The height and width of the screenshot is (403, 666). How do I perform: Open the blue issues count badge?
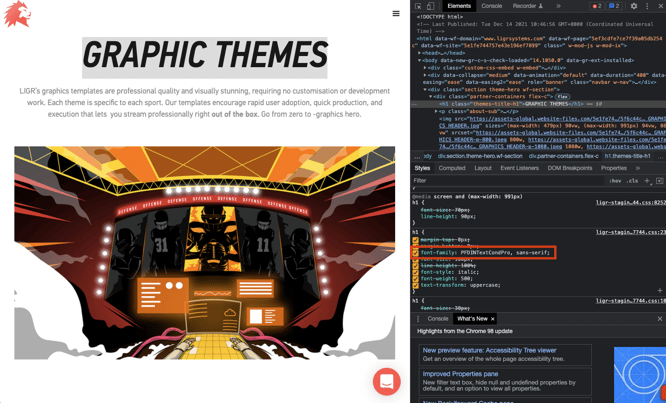coord(614,6)
